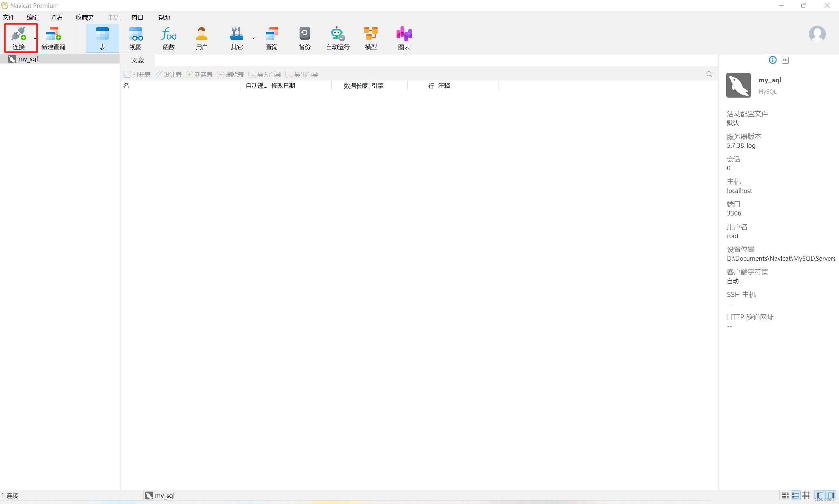Click the port value 3306
839x504 pixels.
[x=734, y=213]
